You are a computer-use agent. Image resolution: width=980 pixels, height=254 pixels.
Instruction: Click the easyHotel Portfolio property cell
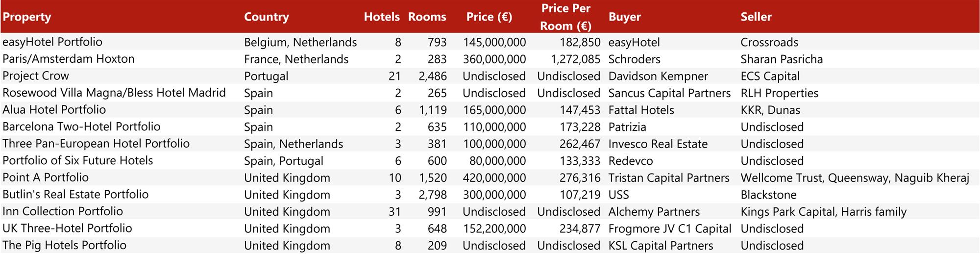coord(52,42)
